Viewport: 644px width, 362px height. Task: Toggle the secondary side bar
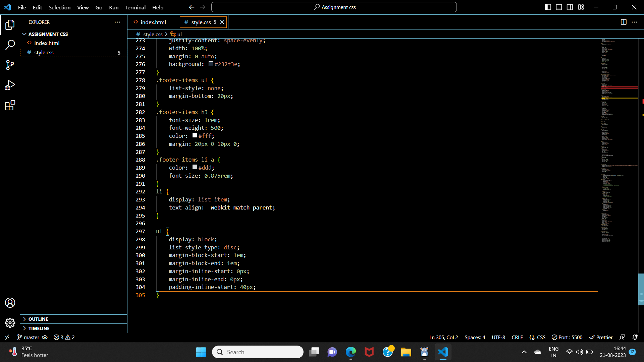pyautogui.click(x=570, y=7)
